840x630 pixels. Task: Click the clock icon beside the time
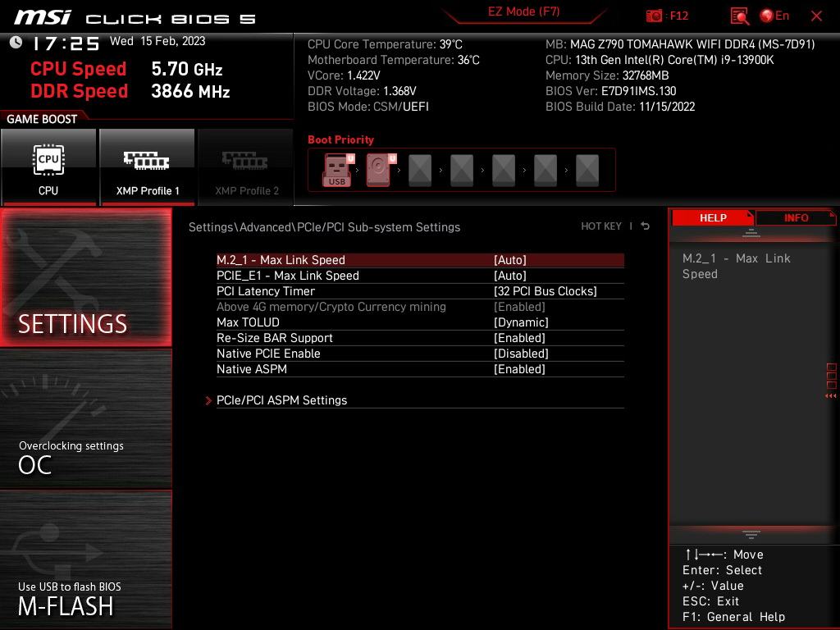pos(16,42)
